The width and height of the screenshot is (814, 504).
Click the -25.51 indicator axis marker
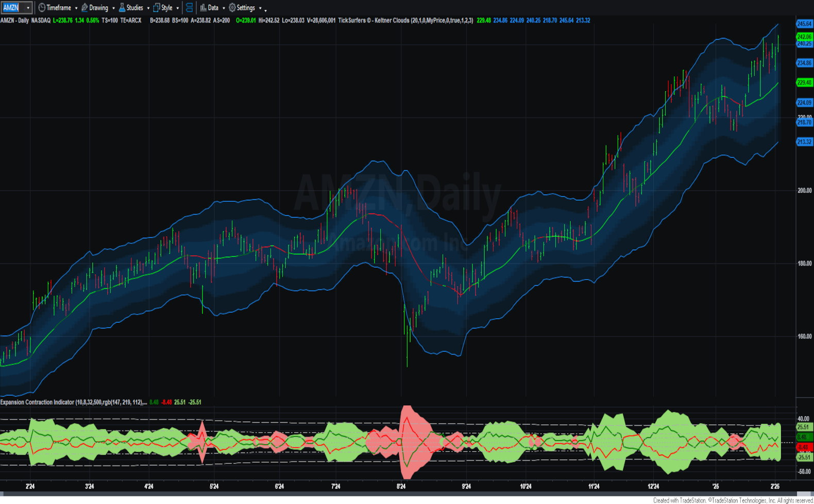pyautogui.click(x=804, y=457)
